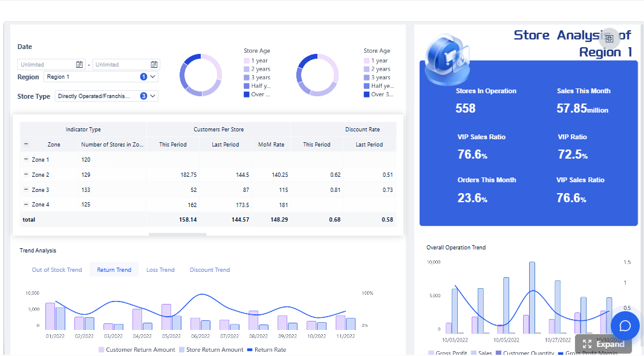This screenshot has width=644, height=356.
Task: Click the shopping cart dashboard logo
Action: (x=447, y=61)
